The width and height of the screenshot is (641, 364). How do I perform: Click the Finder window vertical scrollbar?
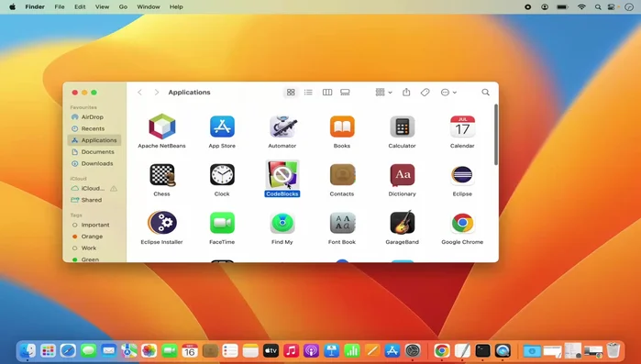[496, 135]
